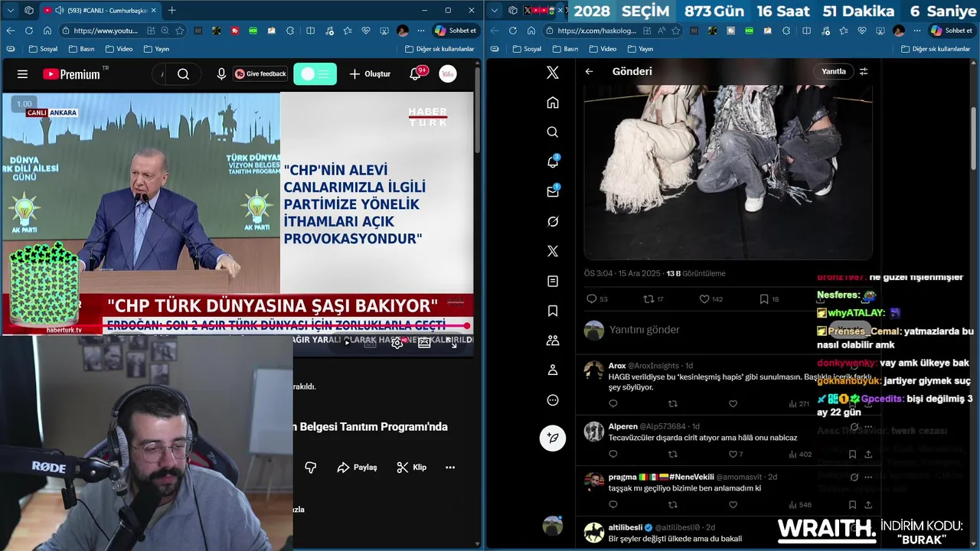This screenshot has width=980, height=551.
Task: Reply to main post with 53 replies
Action: pyautogui.click(x=596, y=299)
